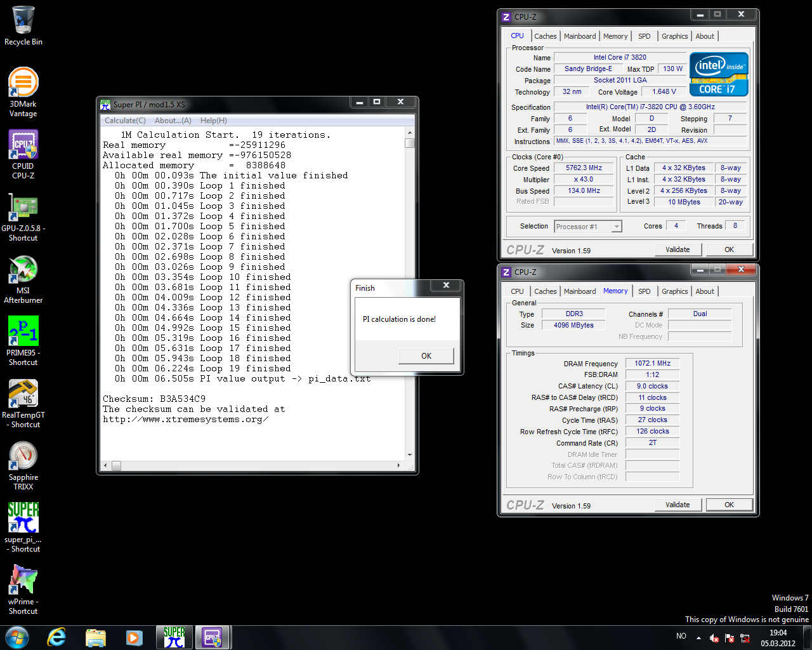Open Mainboard tab in the CPU-Z memory-timings window

(580, 291)
